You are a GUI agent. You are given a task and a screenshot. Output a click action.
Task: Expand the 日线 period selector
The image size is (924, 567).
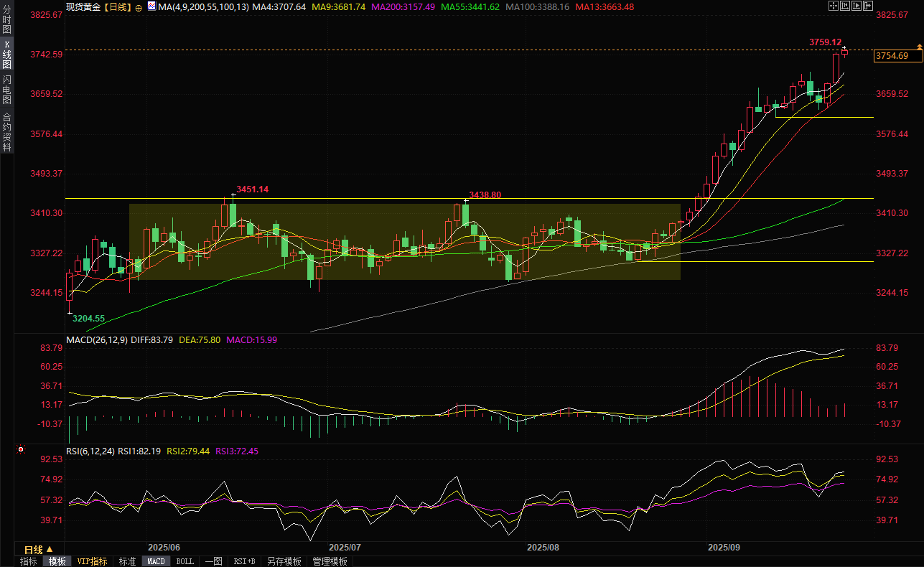[38, 550]
